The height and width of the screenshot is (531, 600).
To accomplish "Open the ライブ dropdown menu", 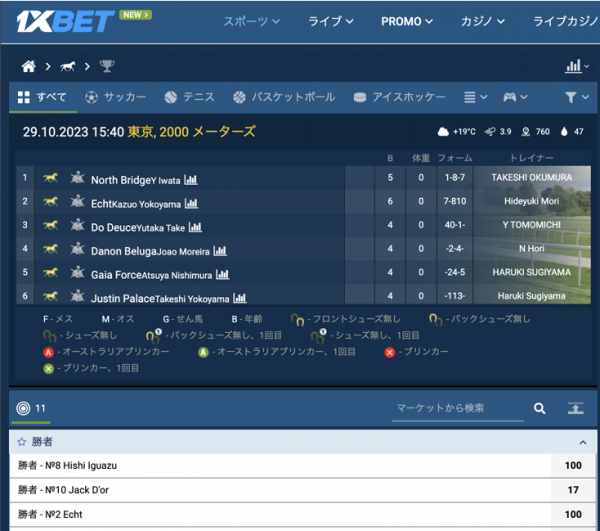I will coord(331,21).
